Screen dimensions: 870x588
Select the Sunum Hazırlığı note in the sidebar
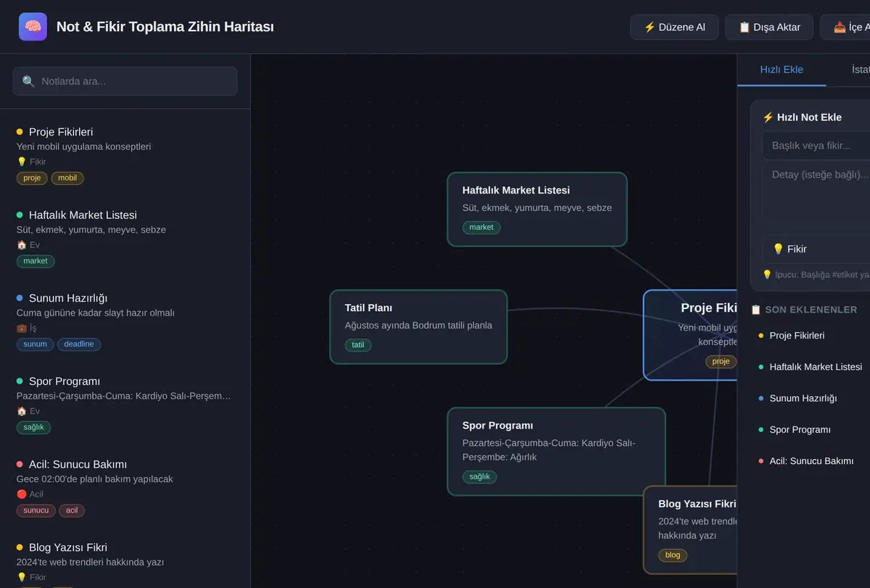(125, 320)
